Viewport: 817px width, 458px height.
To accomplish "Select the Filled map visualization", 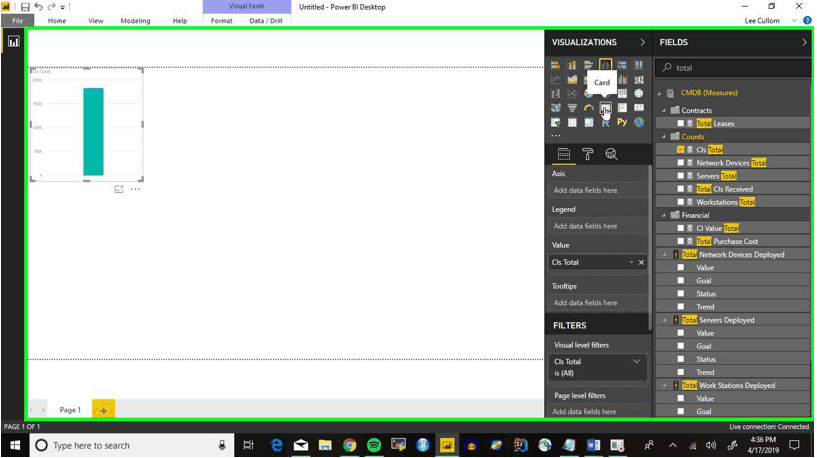I will pos(555,108).
